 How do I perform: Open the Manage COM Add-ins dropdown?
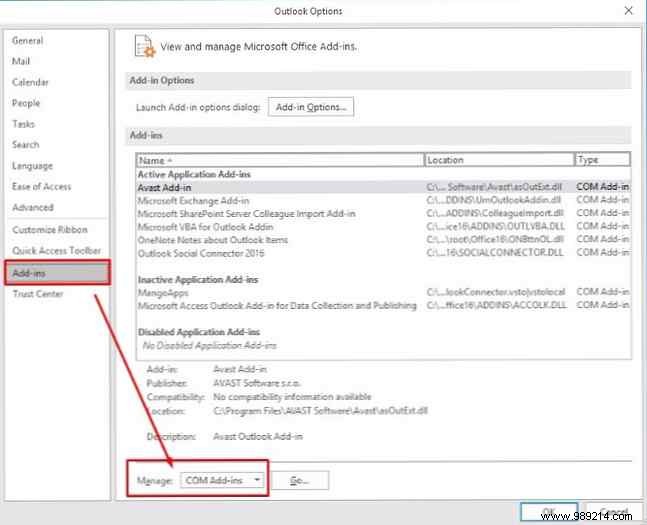coord(224,481)
